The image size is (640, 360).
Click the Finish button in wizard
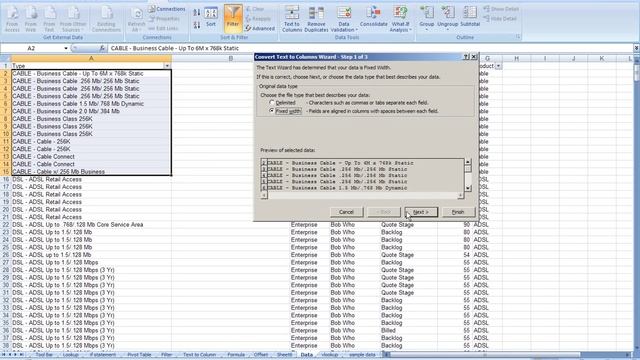458,212
